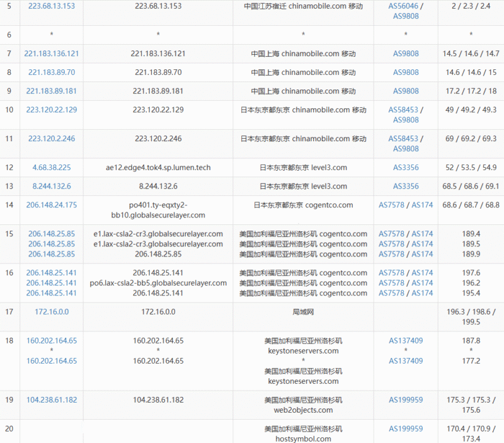Click AS9808 link in the hop 5 row
This screenshot has width=504, height=443.
(x=406, y=16)
